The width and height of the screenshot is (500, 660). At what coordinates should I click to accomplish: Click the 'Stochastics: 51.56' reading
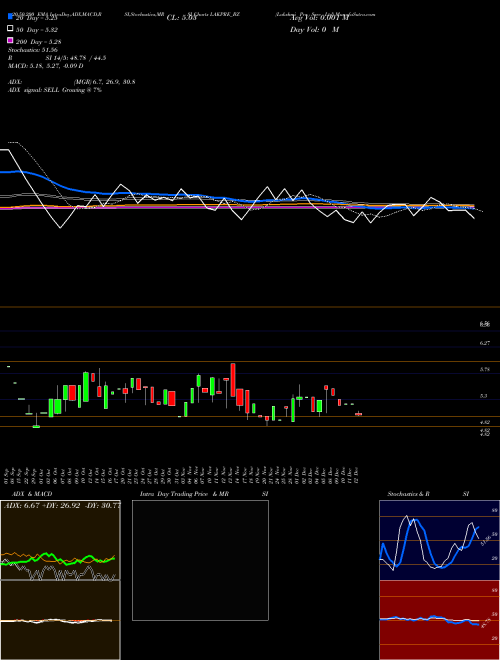[x=33, y=50]
